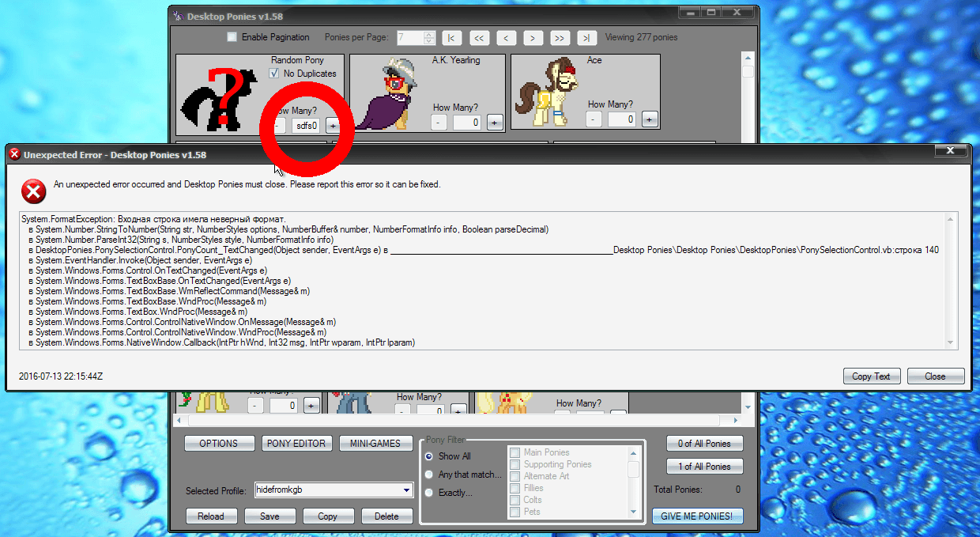Select the Exactly... filter option

coord(429,493)
